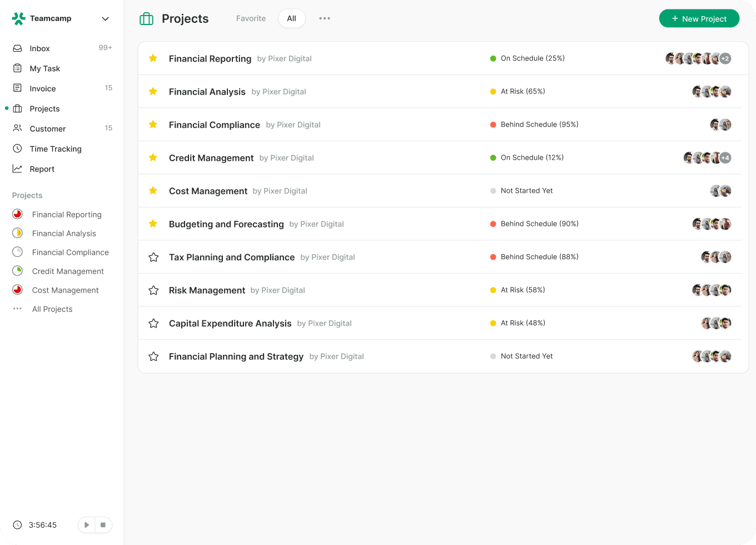
Task: Expand All Projects in the sidebar
Action: [x=52, y=309]
